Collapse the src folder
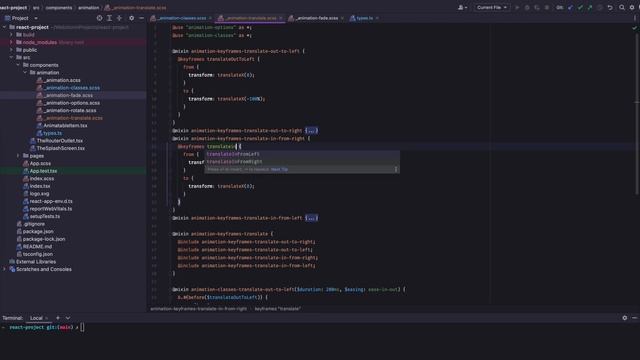 (11, 58)
